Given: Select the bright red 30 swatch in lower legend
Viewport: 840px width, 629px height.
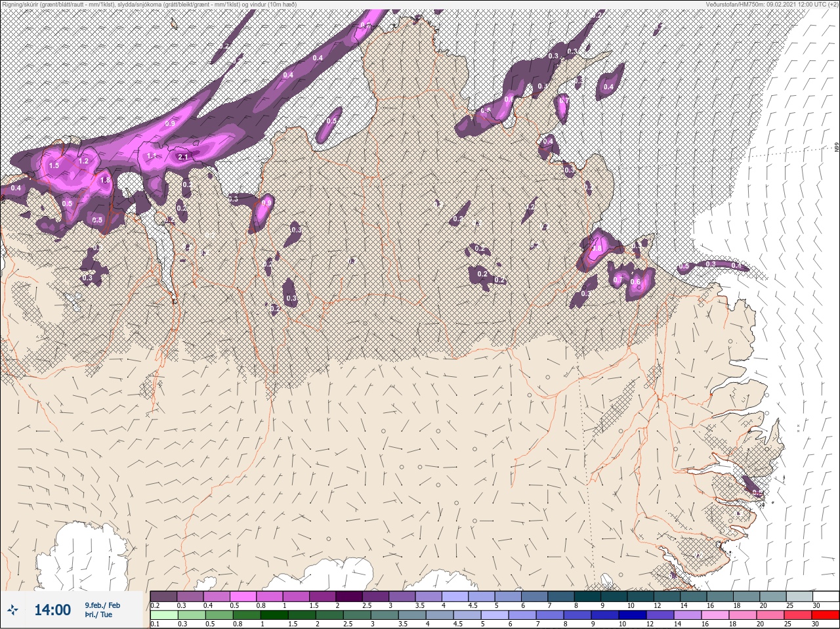Looking at the screenshot, I should pyautogui.click(x=826, y=615).
